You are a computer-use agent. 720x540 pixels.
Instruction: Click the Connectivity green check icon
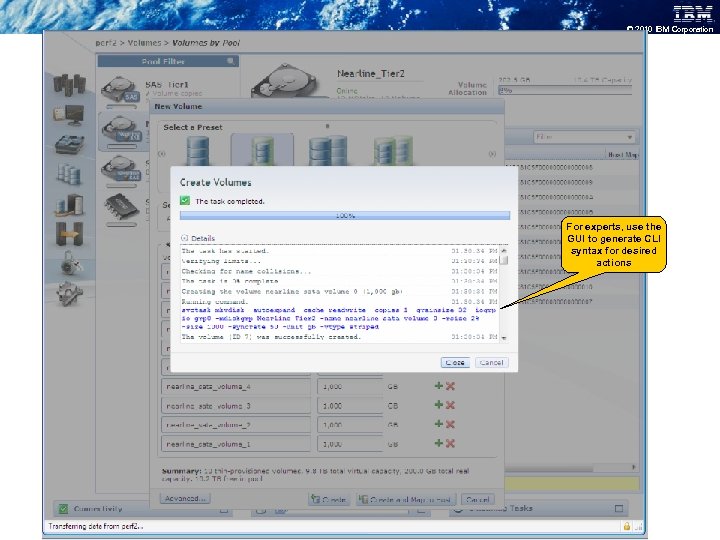(64, 508)
